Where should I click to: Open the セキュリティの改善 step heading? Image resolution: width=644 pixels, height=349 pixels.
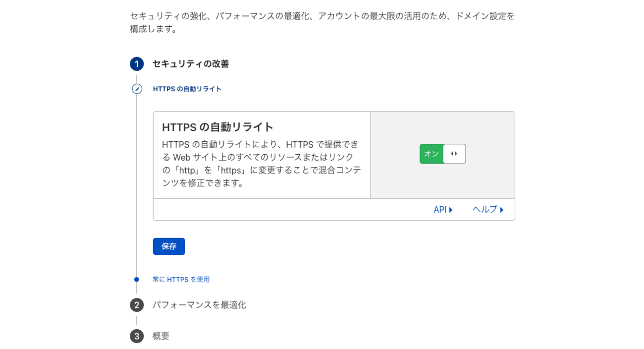(191, 64)
